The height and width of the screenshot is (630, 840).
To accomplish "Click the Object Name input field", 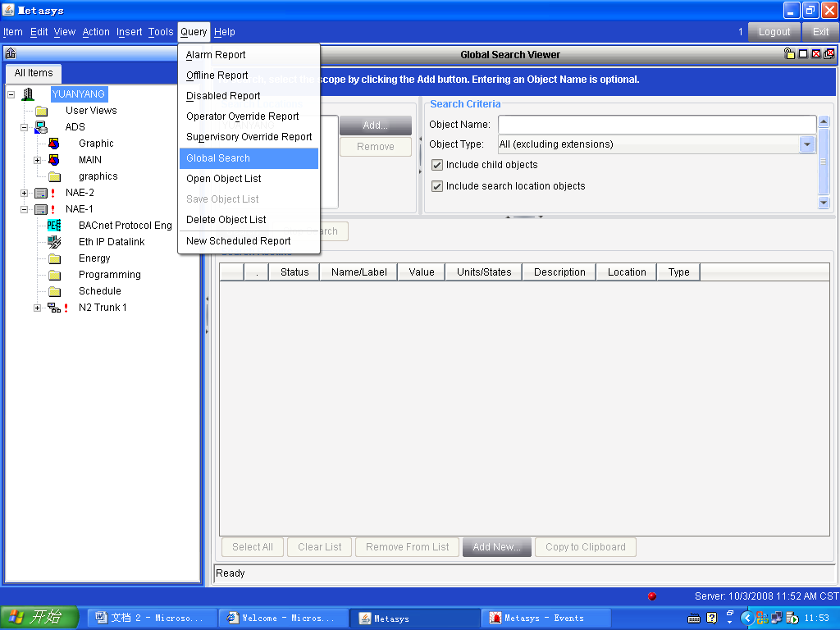I will (656, 125).
